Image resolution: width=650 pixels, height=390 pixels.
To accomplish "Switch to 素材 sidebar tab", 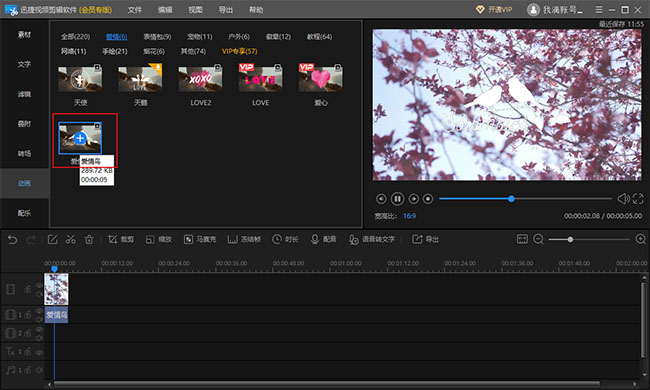I will pos(24,34).
